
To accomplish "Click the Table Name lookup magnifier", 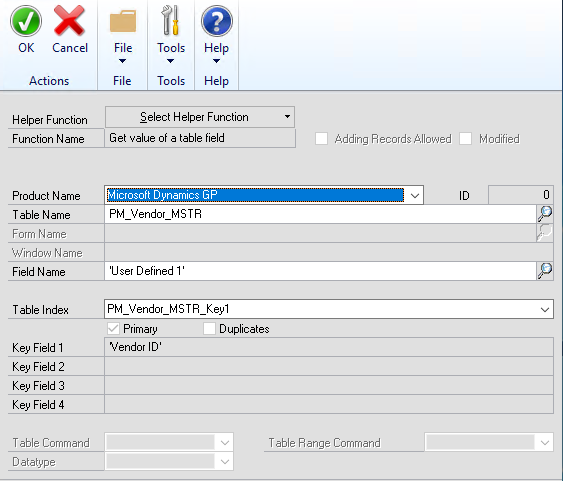I will point(545,214).
